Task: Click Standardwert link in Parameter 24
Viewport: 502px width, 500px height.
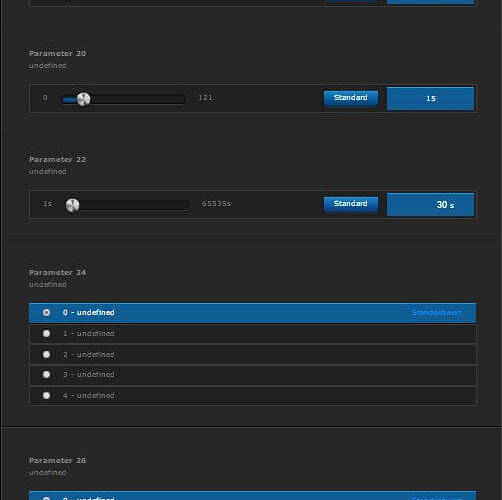Action: 436,313
